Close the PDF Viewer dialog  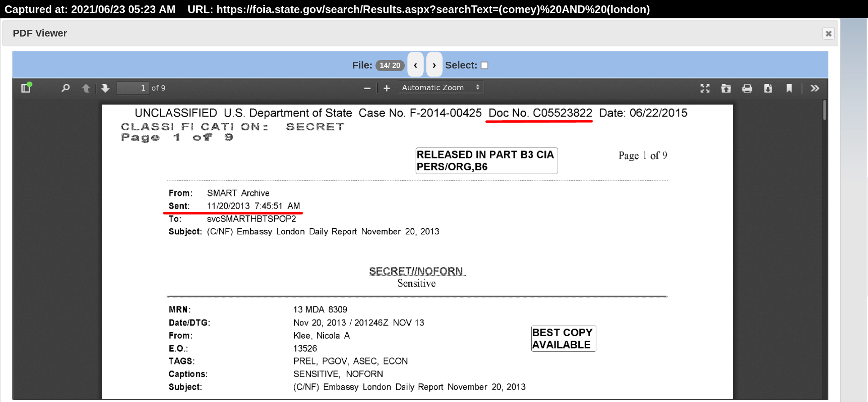(828, 33)
